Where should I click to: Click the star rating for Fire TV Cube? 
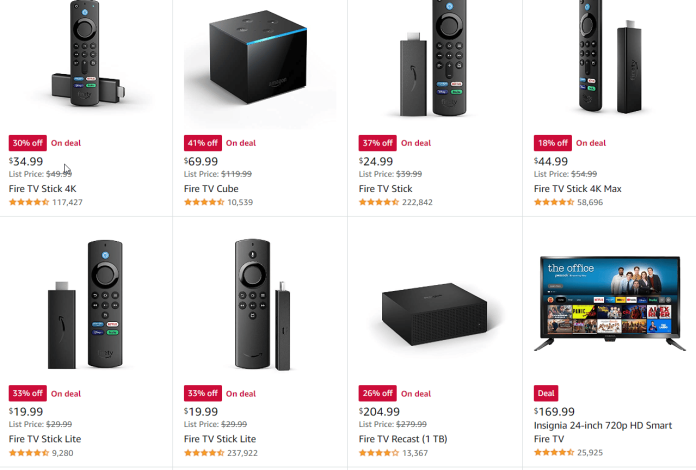tap(204, 202)
